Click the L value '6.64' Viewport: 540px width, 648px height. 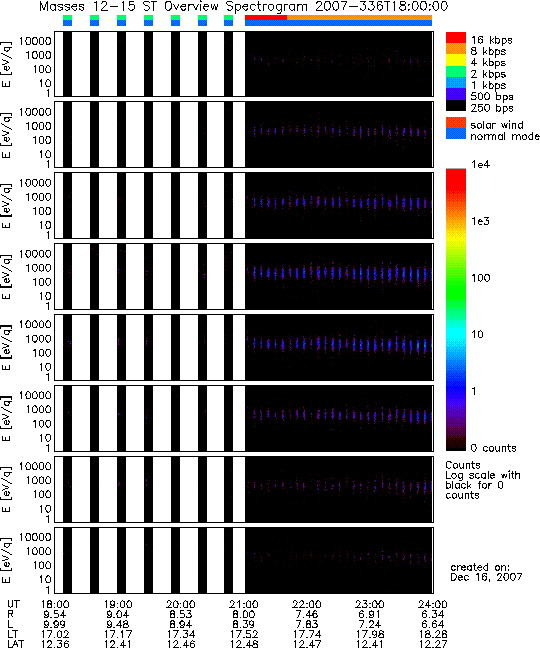433,624
